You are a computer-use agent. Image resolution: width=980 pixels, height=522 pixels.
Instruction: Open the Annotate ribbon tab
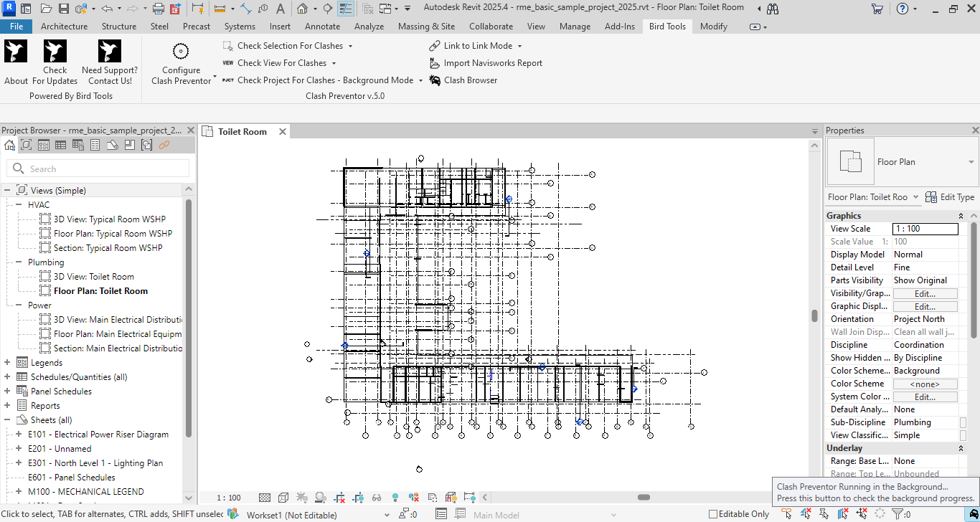coord(322,27)
